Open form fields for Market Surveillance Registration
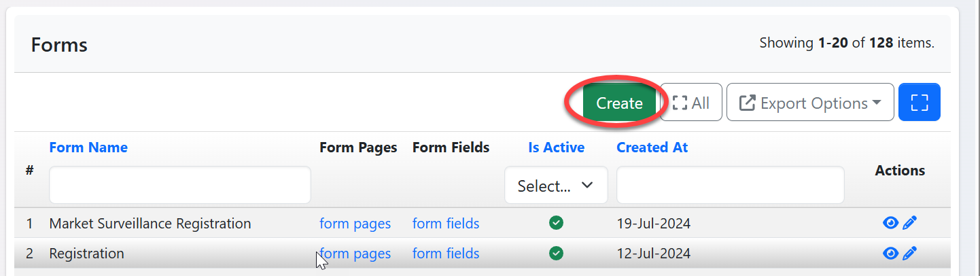980x276 pixels. tap(446, 224)
